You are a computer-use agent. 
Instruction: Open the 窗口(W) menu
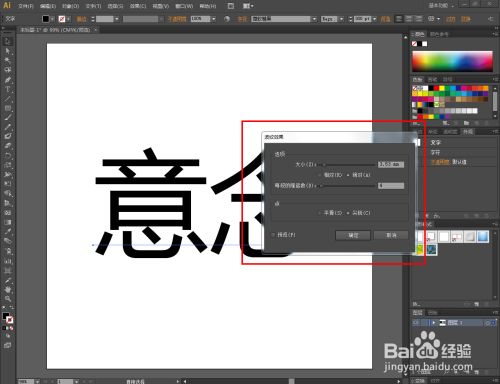point(184,6)
